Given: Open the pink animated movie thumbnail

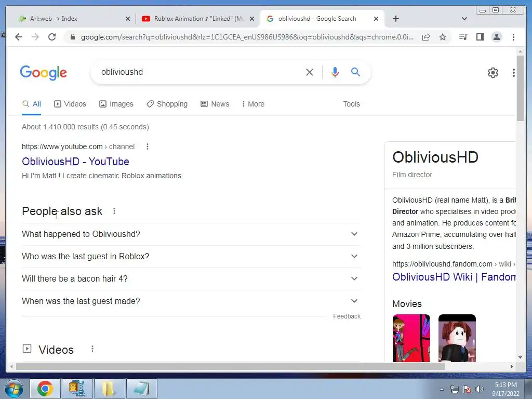Looking at the screenshot, I should pos(411,338).
